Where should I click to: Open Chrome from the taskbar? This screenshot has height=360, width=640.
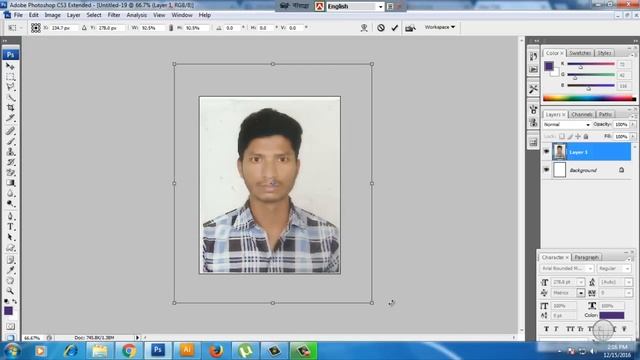[129, 351]
